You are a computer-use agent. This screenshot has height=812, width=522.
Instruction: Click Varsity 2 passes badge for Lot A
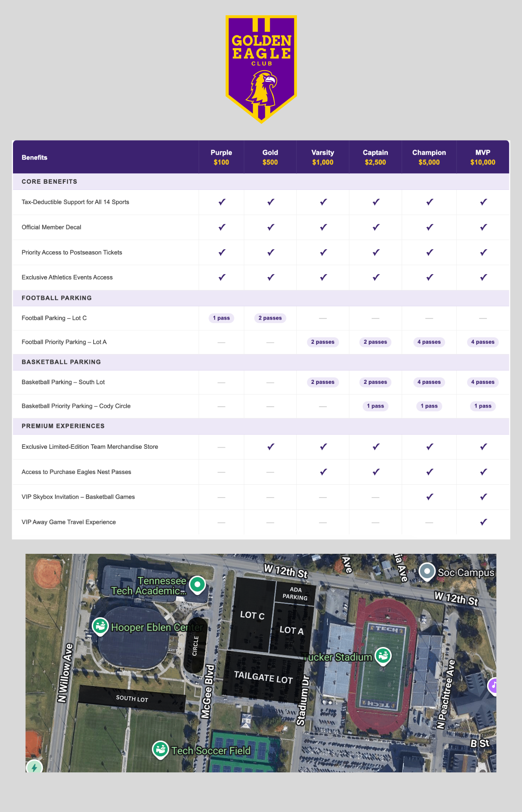coord(323,342)
